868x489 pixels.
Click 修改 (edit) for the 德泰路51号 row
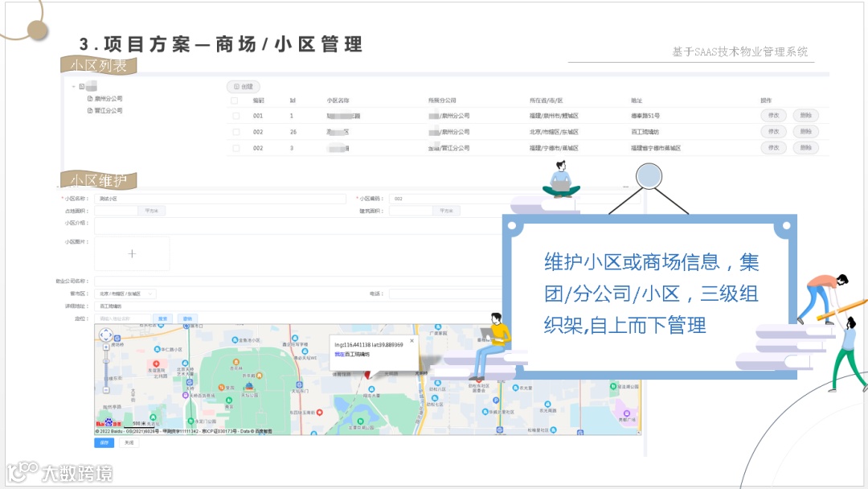coord(773,115)
